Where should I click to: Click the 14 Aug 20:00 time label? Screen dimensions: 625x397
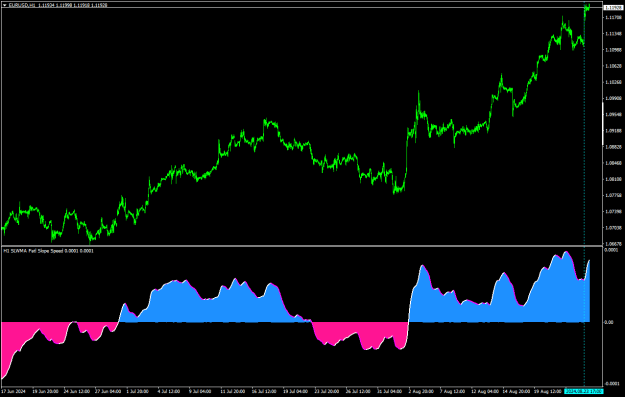click(516, 391)
